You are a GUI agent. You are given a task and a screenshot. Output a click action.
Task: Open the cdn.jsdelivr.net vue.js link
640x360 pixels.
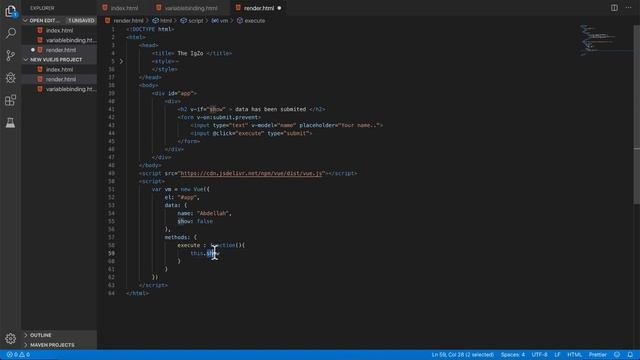click(251, 173)
